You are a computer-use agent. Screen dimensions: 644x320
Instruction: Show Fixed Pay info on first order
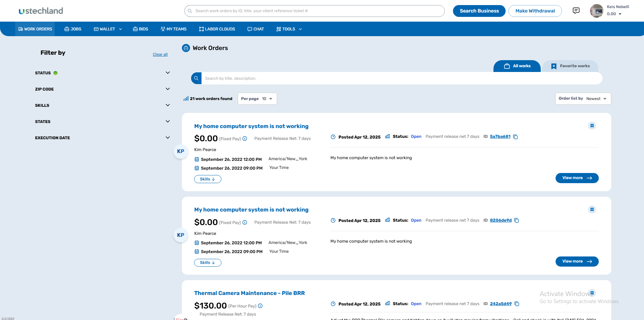coord(245,139)
